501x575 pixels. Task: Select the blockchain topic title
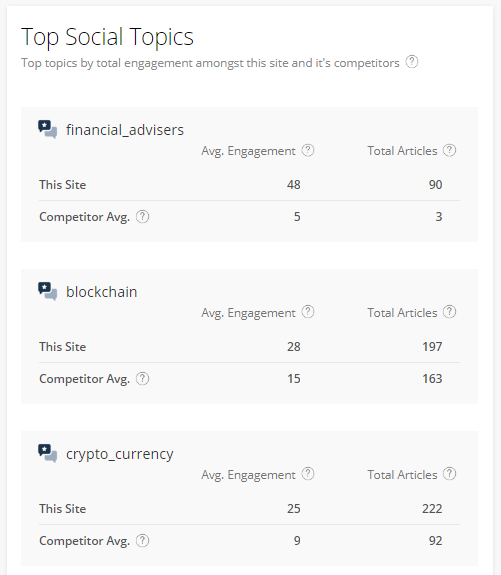pyautogui.click(x=102, y=292)
